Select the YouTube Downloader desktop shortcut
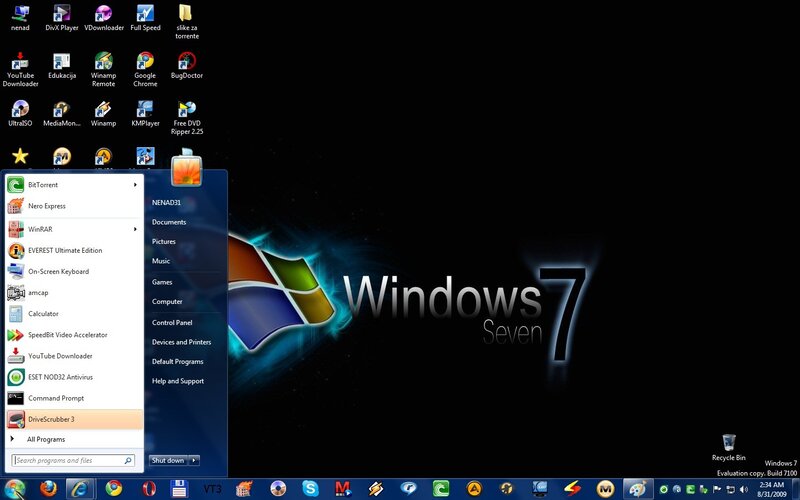 [20, 69]
